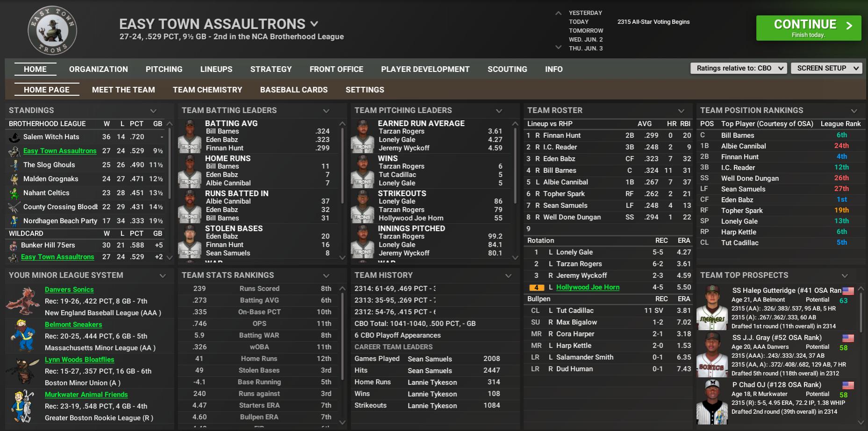Click the Lynn Woods Bloatflies insect logo
868x431 pixels.
pos(23,371)
